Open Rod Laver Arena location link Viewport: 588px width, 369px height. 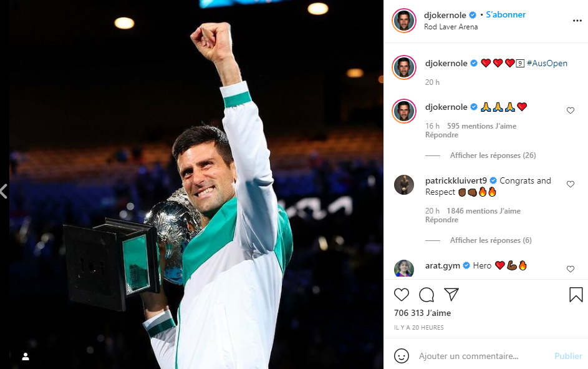(x=451, y=27)
